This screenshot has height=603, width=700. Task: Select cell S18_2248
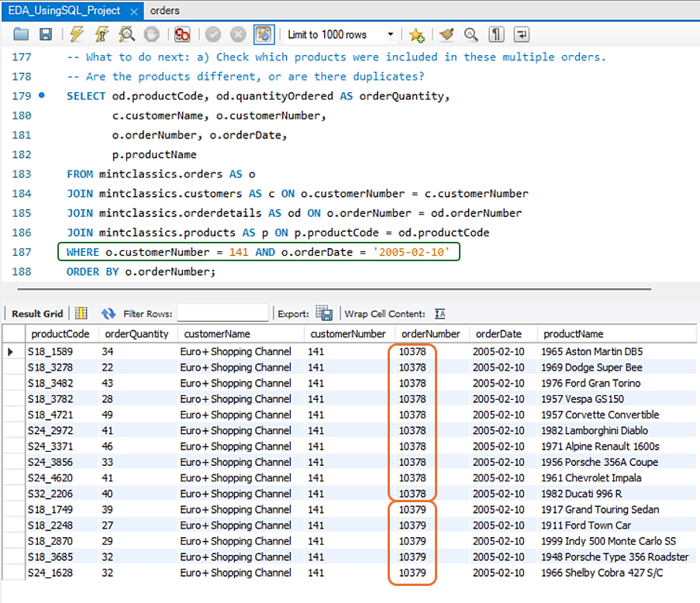point(62,525)
